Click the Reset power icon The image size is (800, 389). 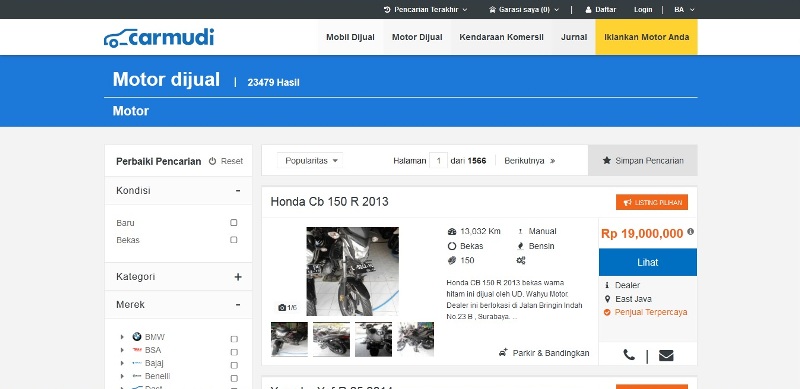point(212,161)
